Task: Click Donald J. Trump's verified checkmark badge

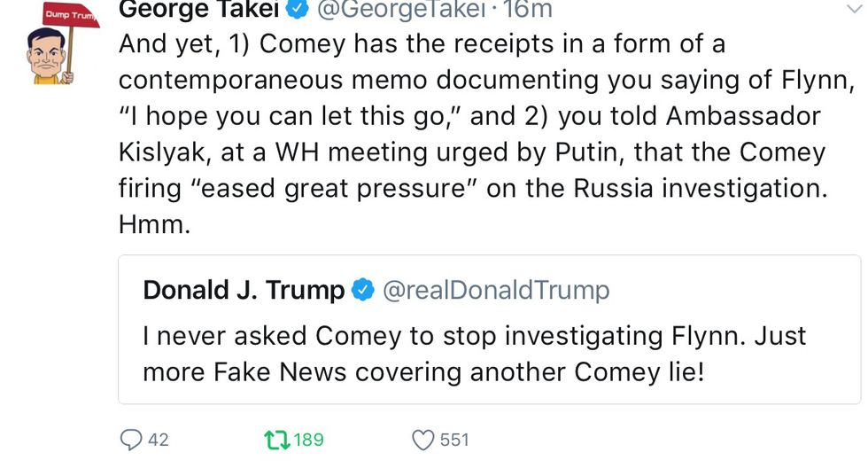Action: tap(363, 290)
